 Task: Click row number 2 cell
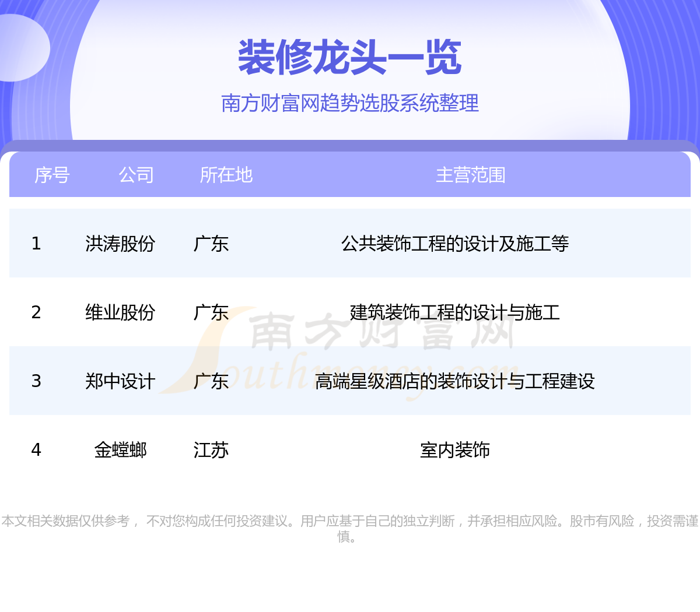[36, 312]
